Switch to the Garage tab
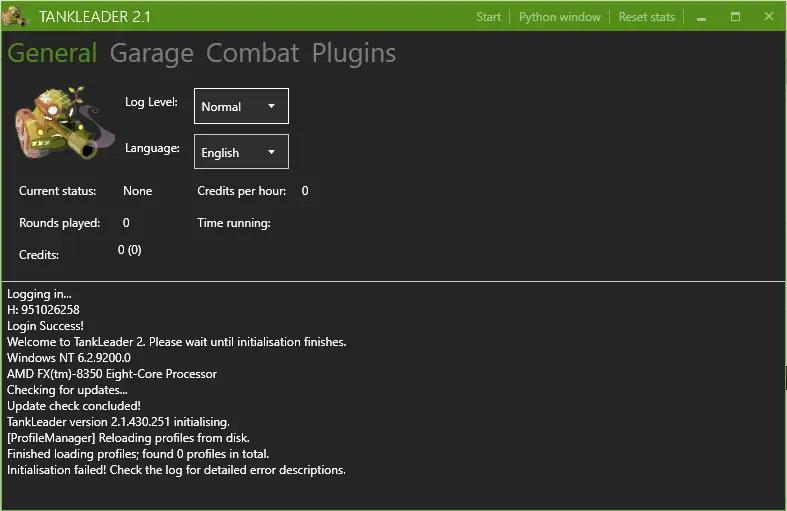787x511 pixels. (152, 53)
